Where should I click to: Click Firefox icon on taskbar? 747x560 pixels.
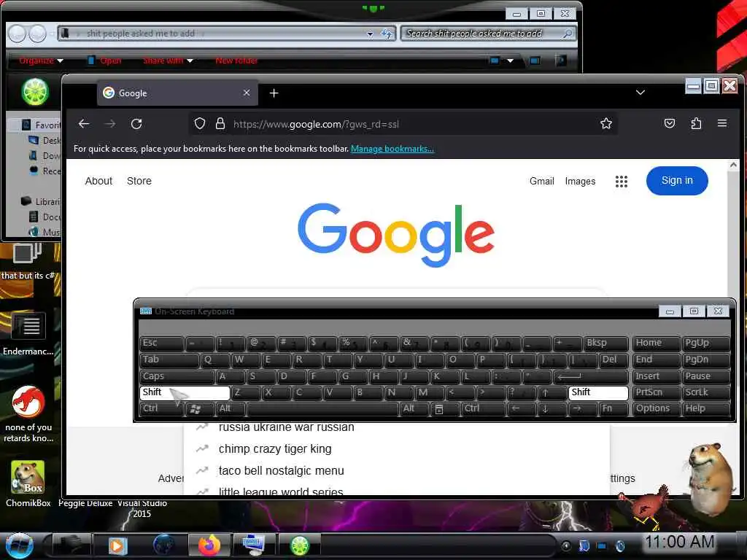click(209, 545)
